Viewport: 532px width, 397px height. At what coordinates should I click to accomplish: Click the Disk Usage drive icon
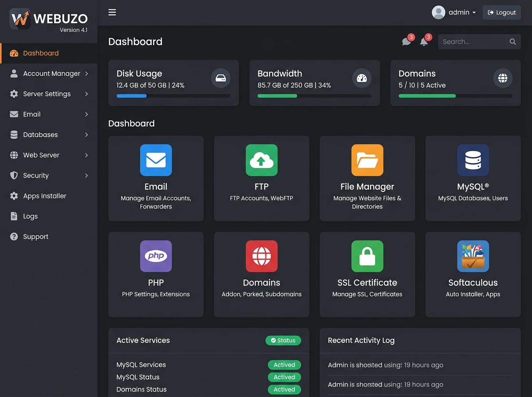click(x=221, y=78)
